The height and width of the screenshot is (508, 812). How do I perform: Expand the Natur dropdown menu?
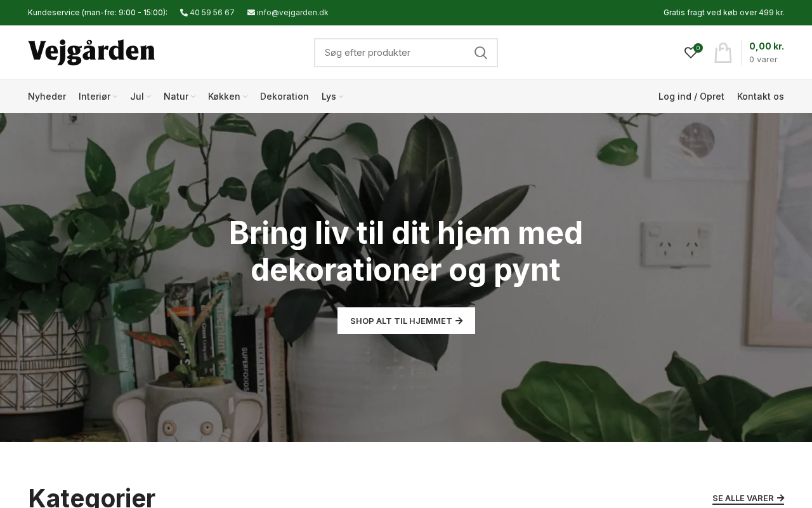[193, 97]
